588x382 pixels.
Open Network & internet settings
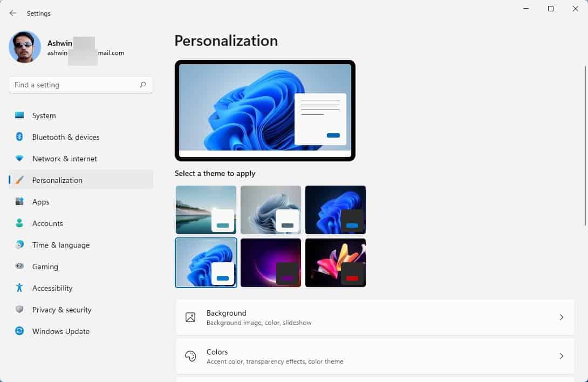[64, 158]
